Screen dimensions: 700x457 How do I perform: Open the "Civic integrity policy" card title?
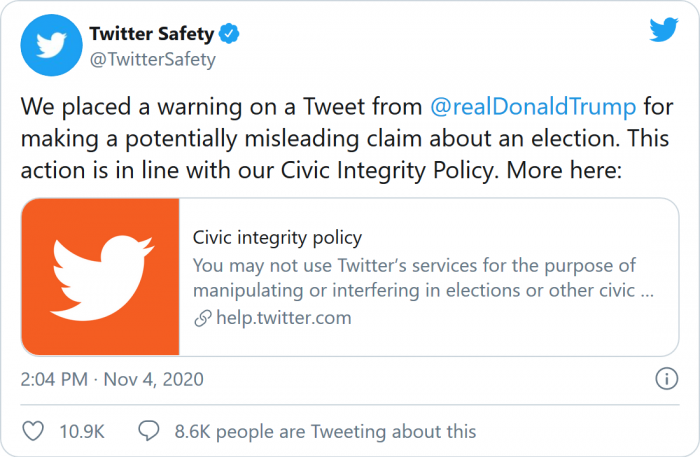point(277,238)
